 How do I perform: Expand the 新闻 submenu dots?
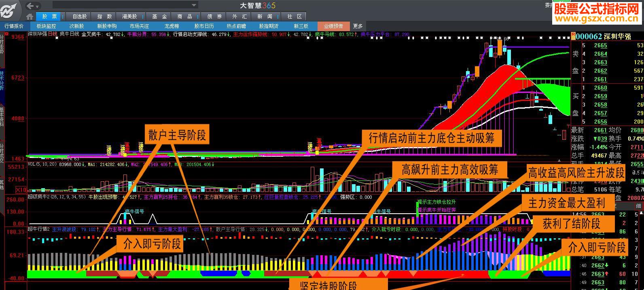coord(278,17)
